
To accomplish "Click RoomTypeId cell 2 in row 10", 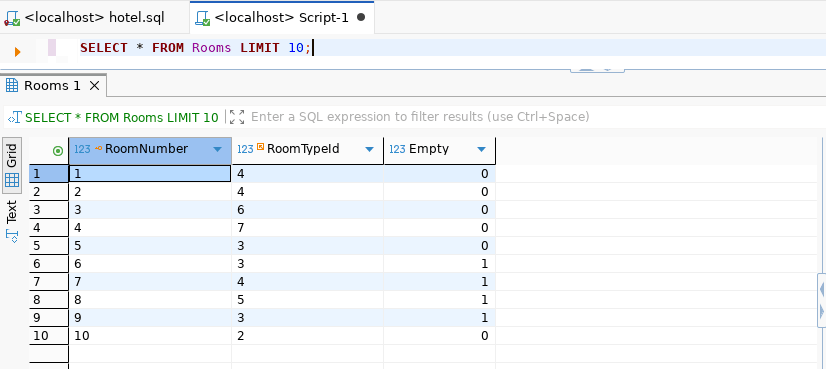I will click(308, 335).
